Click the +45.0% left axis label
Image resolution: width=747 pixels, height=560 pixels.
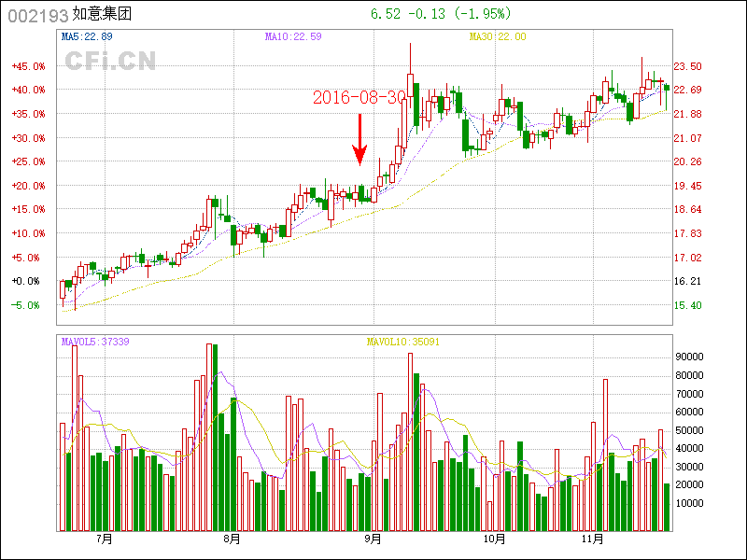point(27,66)
